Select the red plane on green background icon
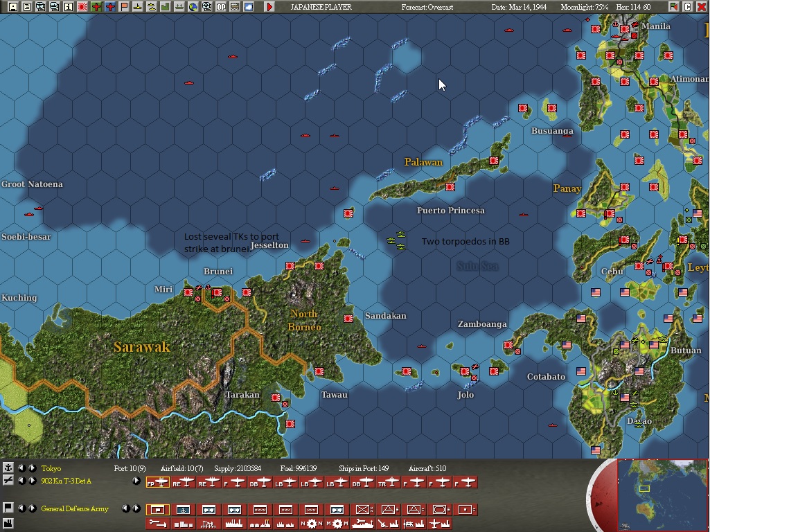Viewport: 798px width, 532px height. pyautogui.click(x=96, y=7)
